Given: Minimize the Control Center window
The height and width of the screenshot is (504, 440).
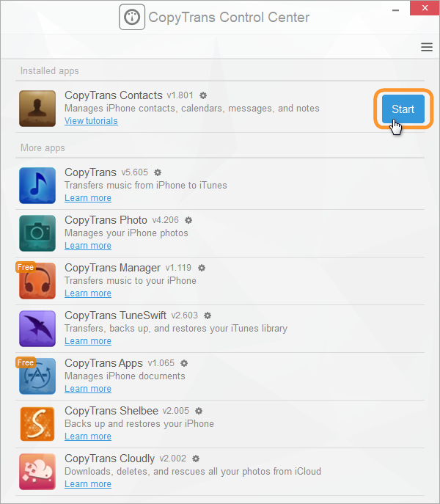Looking at the screenshot, I should tap(396, 10).
